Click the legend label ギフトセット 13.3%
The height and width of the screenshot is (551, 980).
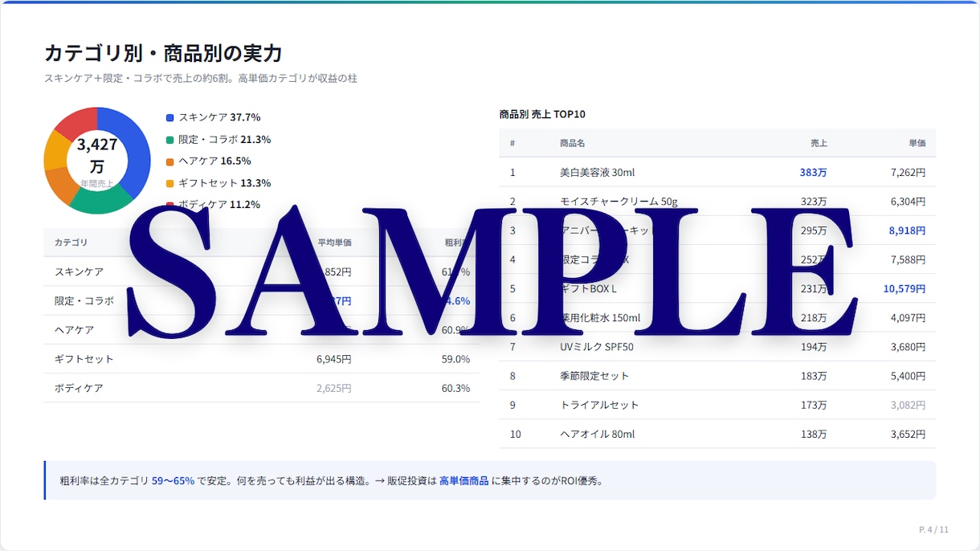224,183
